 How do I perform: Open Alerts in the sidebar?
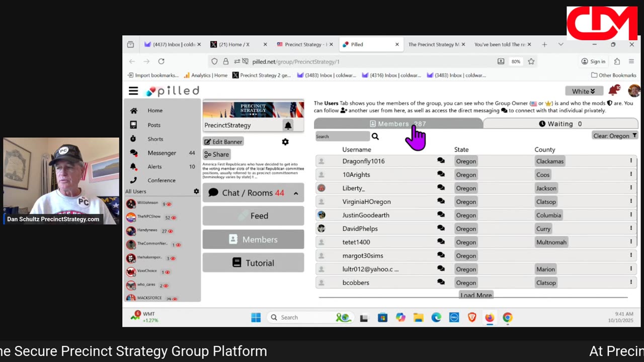click(154, 166)
